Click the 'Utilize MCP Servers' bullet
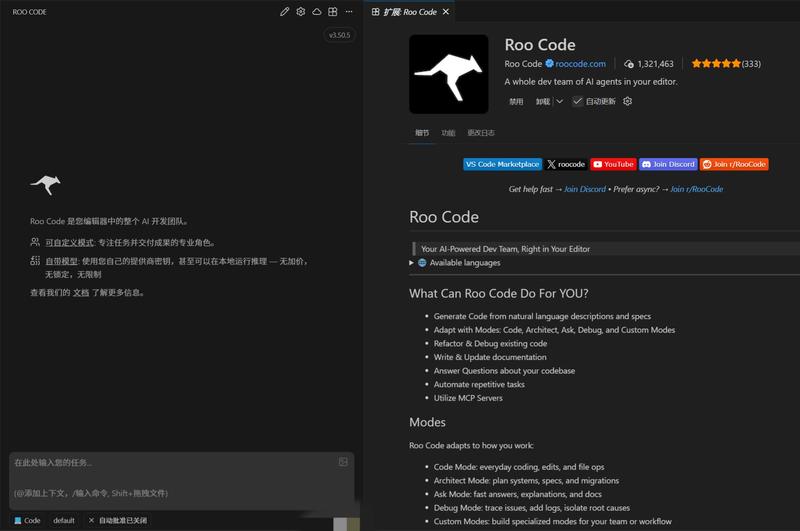800x531 pixels. click(x=468, y=398)
